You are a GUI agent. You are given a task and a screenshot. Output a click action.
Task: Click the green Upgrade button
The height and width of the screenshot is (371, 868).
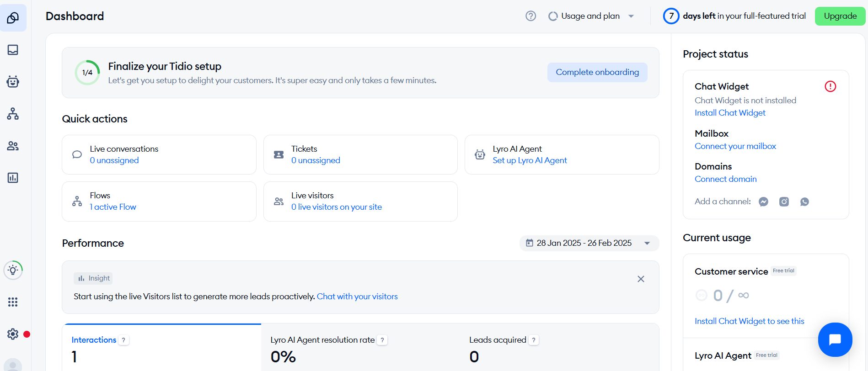coord(840,16)
